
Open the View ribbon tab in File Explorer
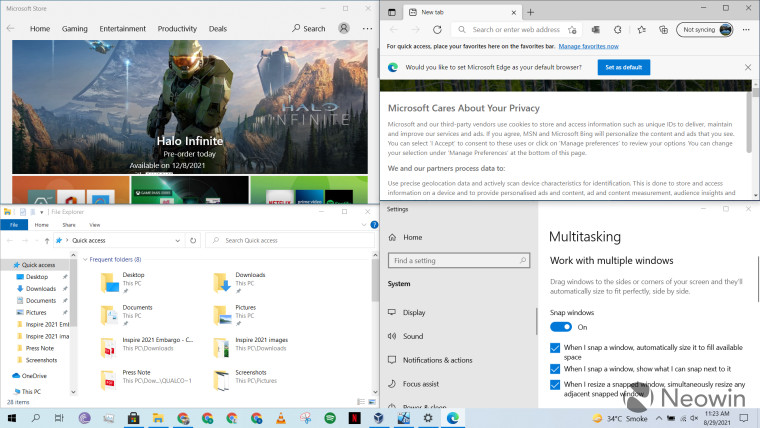95,225
